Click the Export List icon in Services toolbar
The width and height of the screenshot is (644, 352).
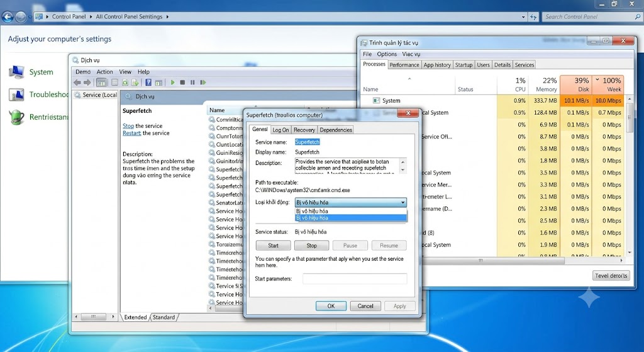(x=135, y=82)
